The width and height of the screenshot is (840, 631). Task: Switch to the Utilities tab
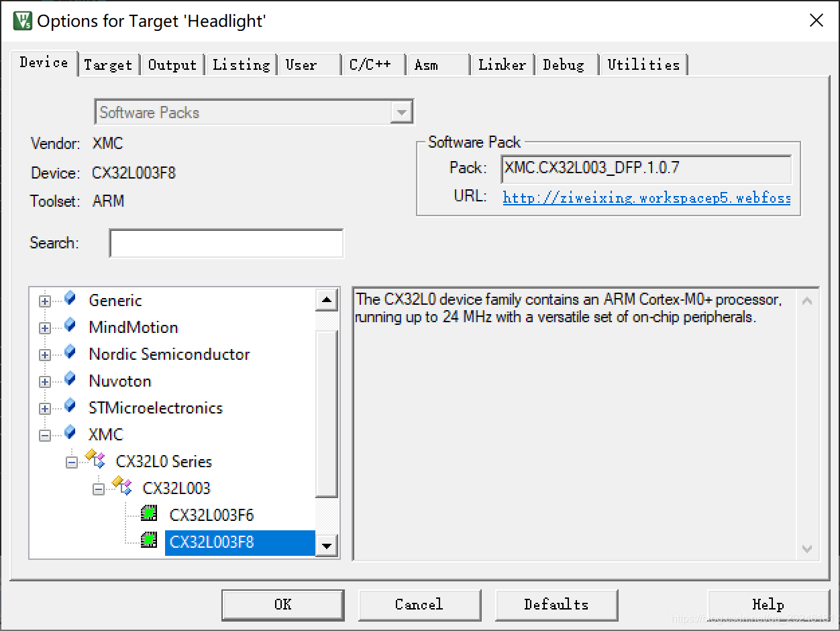point(643,64)
